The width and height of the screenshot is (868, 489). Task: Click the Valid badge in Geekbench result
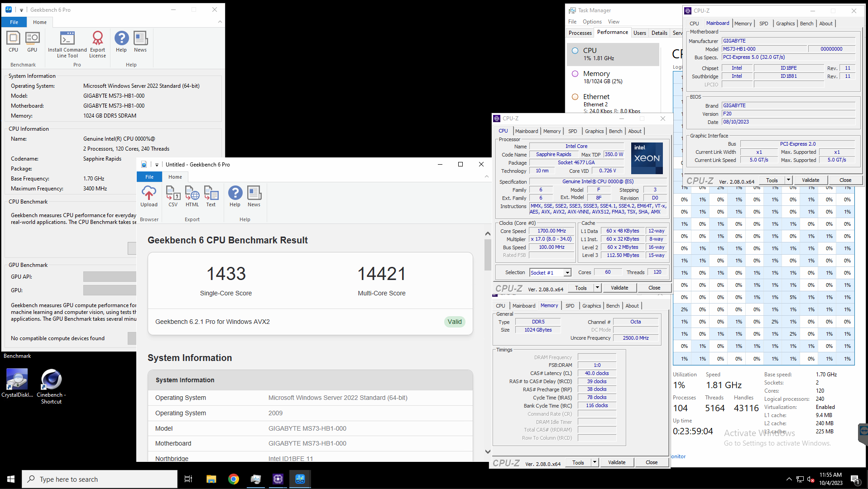coord(455,322)
